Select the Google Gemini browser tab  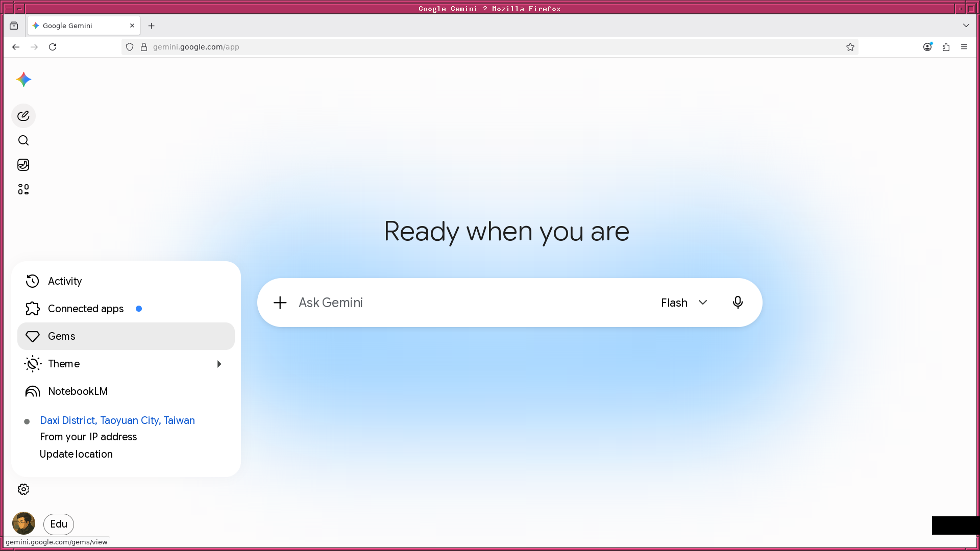(84, 26)
